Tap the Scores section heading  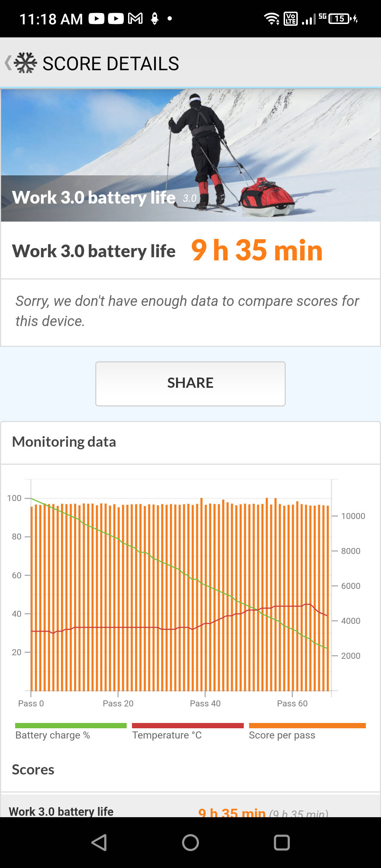coord(33,770)
